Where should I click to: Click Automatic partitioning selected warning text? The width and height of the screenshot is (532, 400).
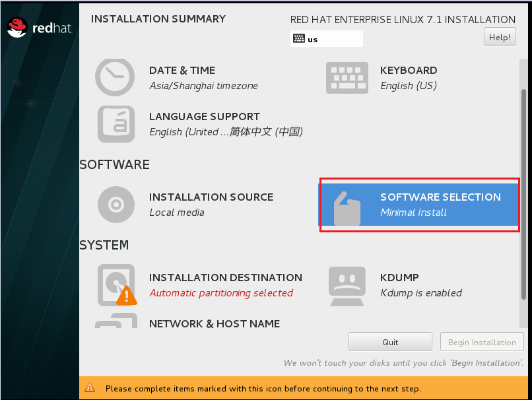click(221, 293)
